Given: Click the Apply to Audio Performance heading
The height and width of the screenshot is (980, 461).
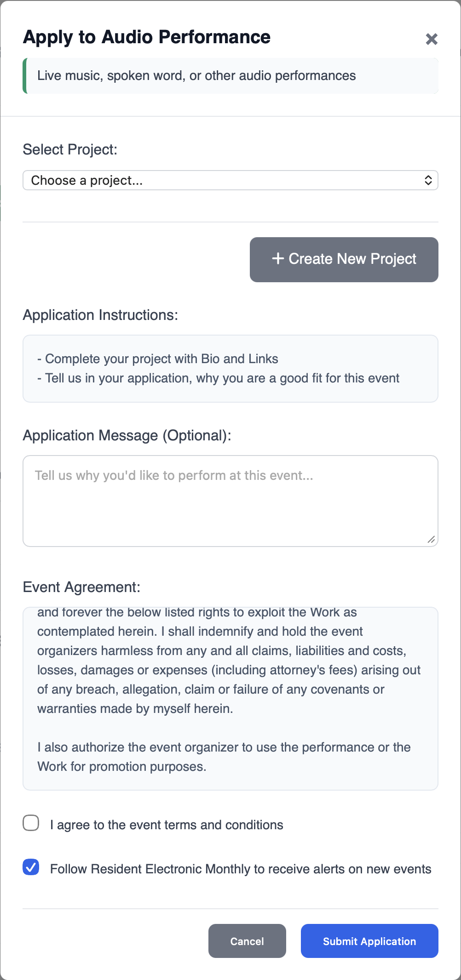Looking at the screenshot, I should 146,37.
